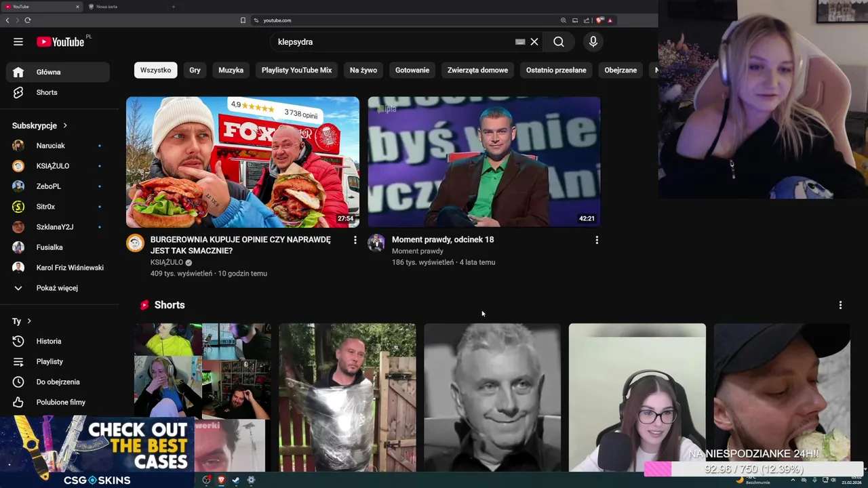The image size is (868, 488).
Task: Select 'Playlisty YouTube Mix' chip
Action: point(296,70)
